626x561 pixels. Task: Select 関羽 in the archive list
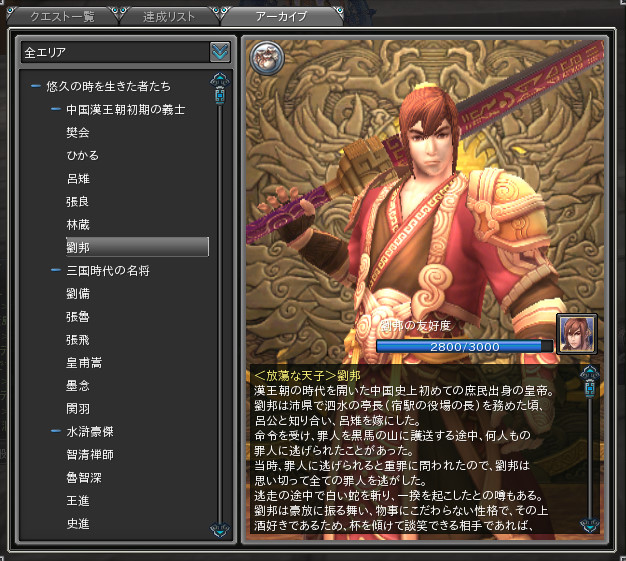pos(78,408)
